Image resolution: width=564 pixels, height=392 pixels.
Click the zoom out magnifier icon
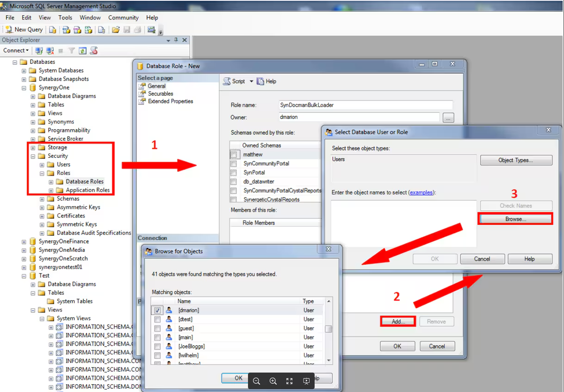[x=256, y=381]
